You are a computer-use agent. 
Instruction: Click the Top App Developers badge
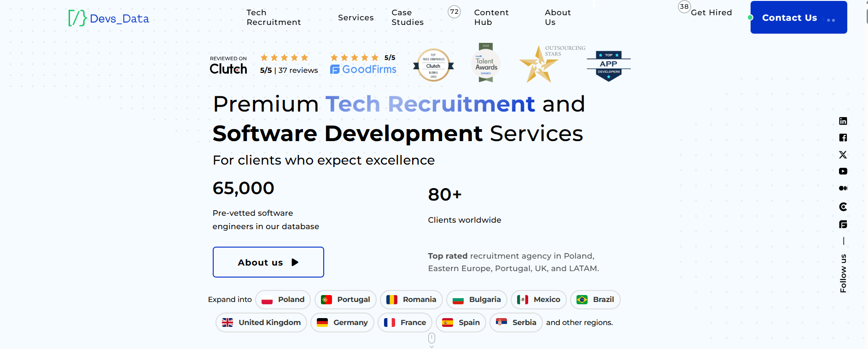609,66
